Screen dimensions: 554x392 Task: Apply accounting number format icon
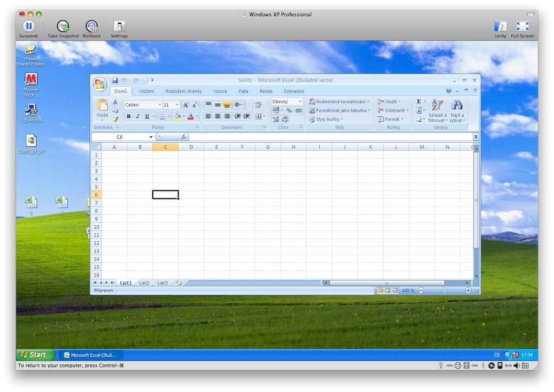tap(275, 110)
